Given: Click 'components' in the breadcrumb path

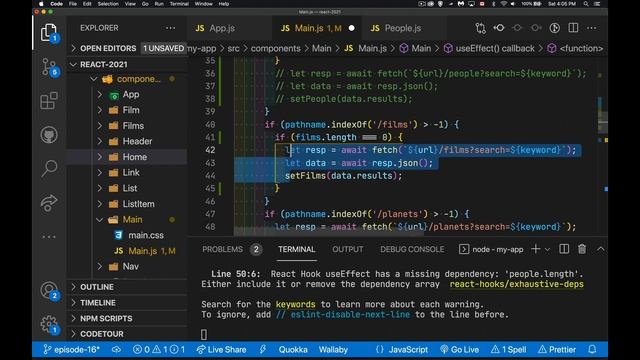Looking at the screenshot, I should tap(276, 48).
